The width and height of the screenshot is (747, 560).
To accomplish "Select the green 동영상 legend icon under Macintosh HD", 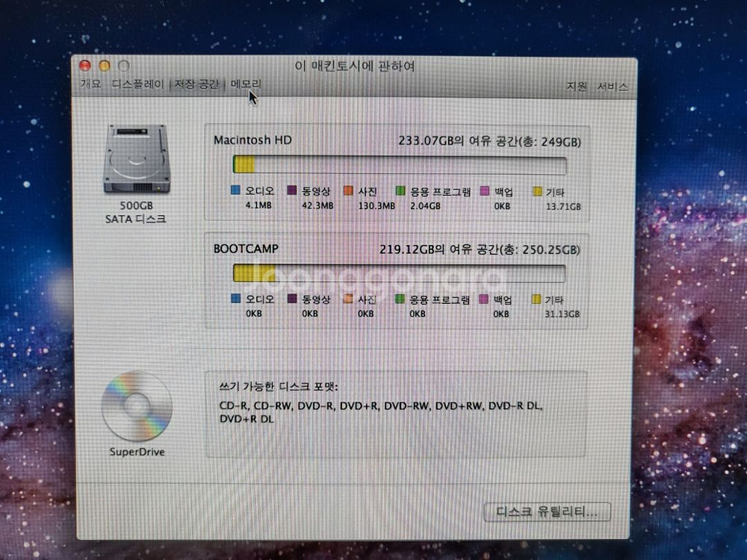I will tap(293, 190).
